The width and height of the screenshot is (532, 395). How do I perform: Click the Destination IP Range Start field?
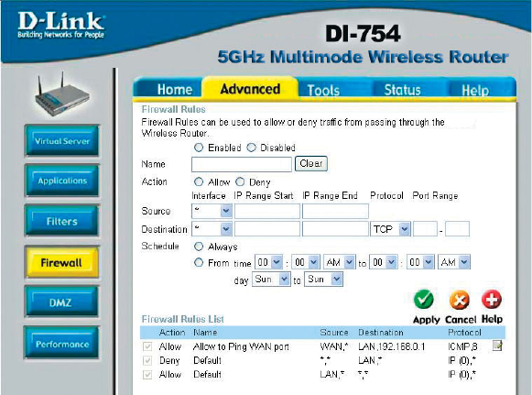[x=267, y=229]
